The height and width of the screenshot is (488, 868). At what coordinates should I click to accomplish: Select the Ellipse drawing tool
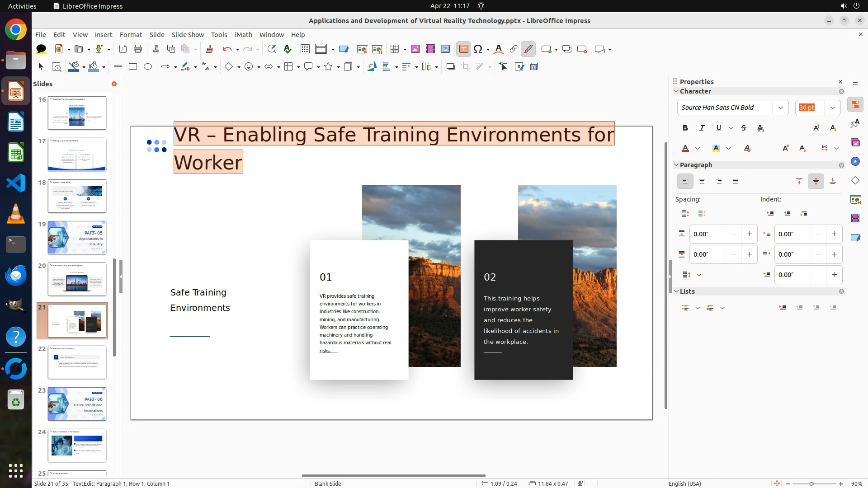[148, 67]
